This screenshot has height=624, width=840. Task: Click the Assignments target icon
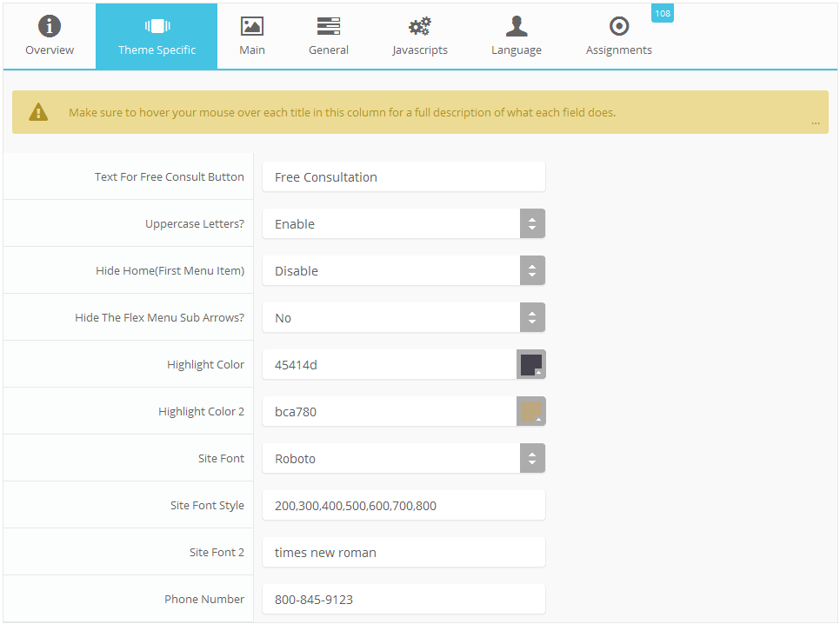619,26
